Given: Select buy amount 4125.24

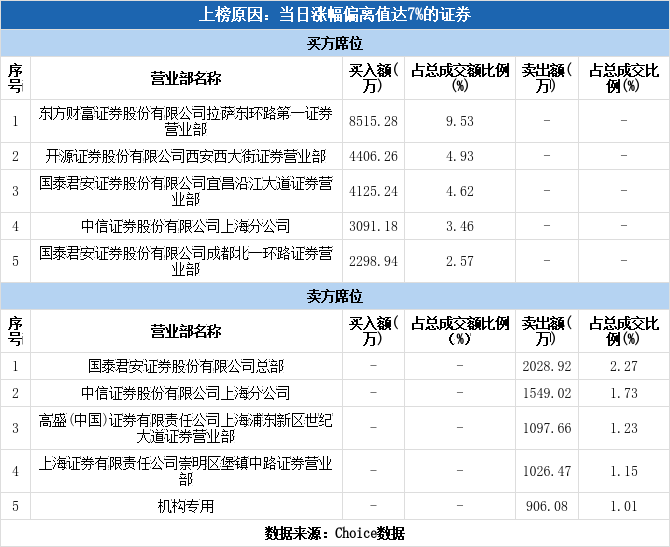Looking at the screenshot, I should pos(373,191).
